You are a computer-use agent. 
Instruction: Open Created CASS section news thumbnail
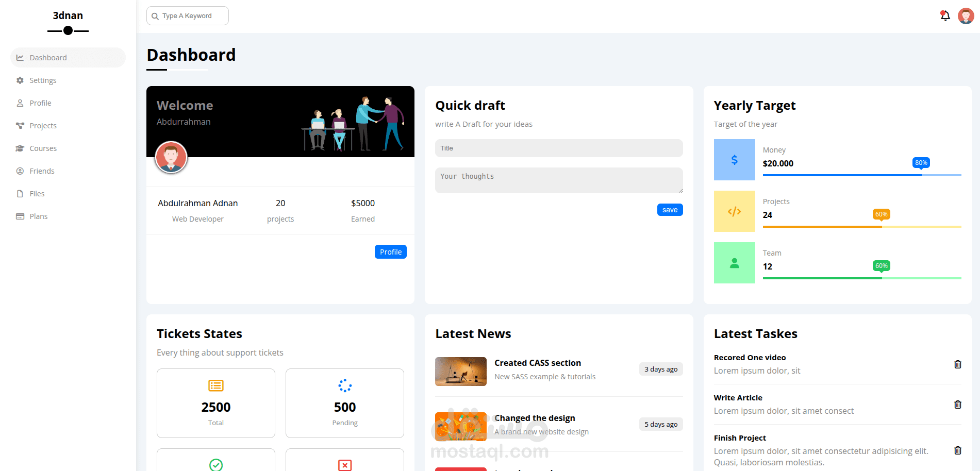(461, 372)
